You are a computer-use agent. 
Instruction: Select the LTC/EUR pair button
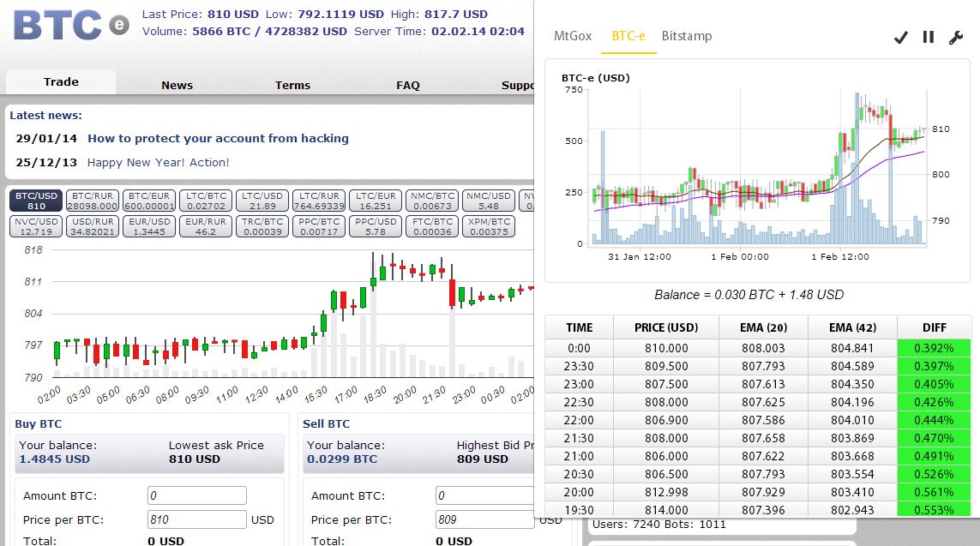pos(376,201)
